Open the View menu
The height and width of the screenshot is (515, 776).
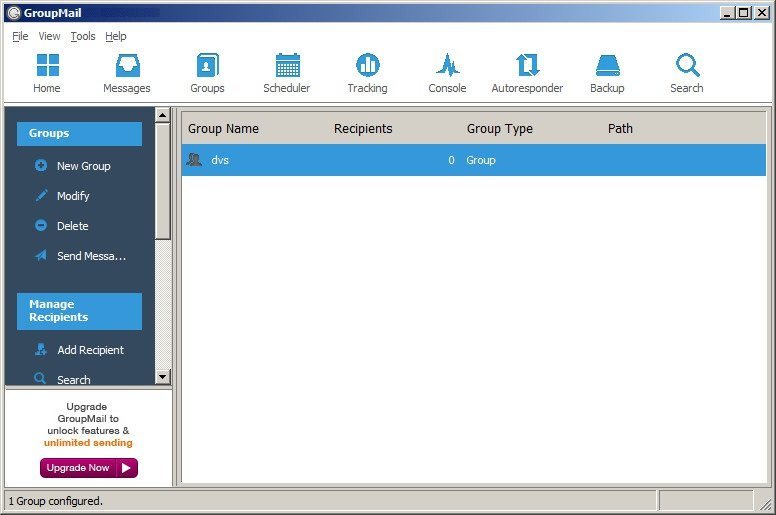point(49,36)
